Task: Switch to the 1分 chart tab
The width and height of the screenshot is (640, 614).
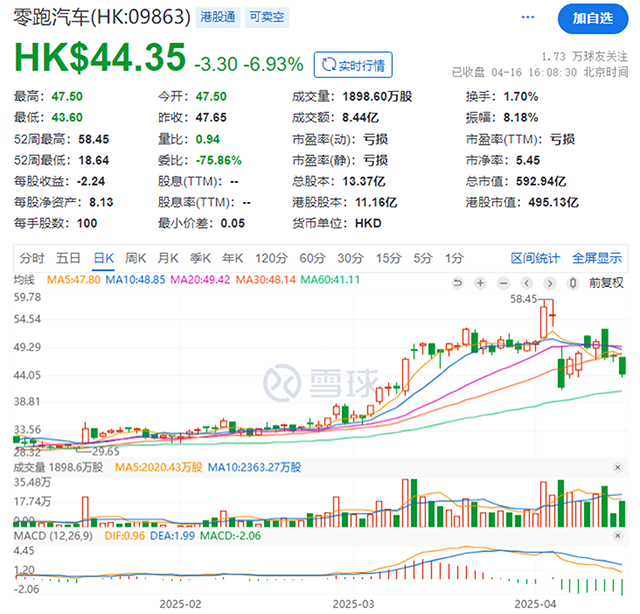Action: pos(454,258)
